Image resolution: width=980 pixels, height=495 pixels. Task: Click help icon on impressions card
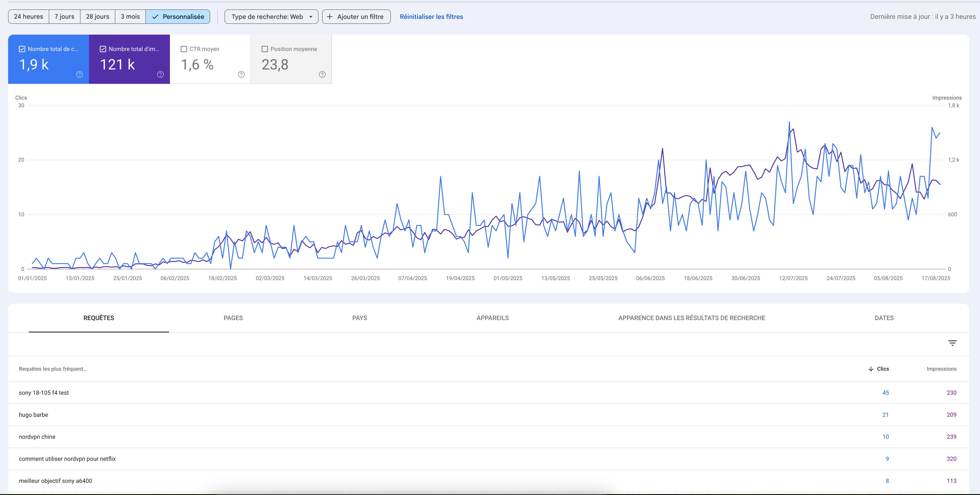(x=160, y=75)
